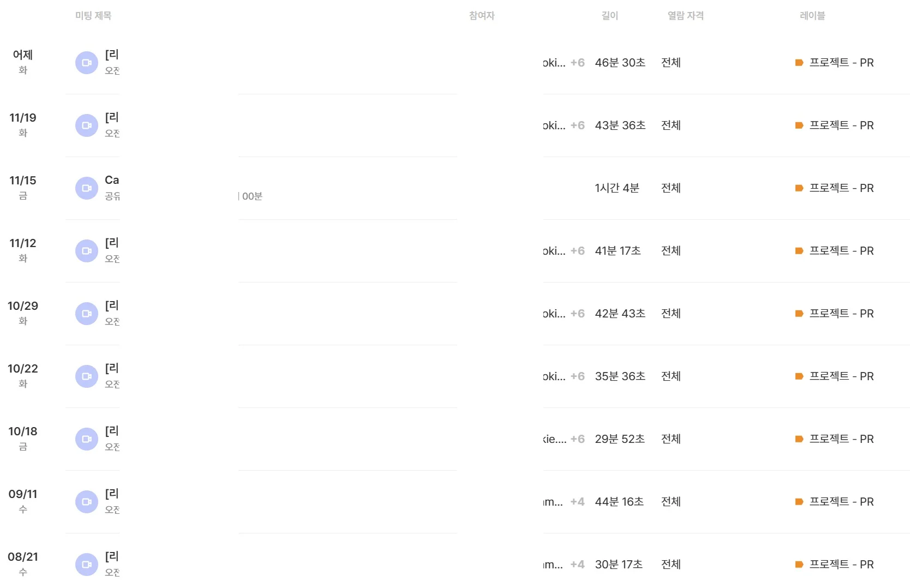Click the orange label tag on the 08/21 row

click(x=799, y=565)
